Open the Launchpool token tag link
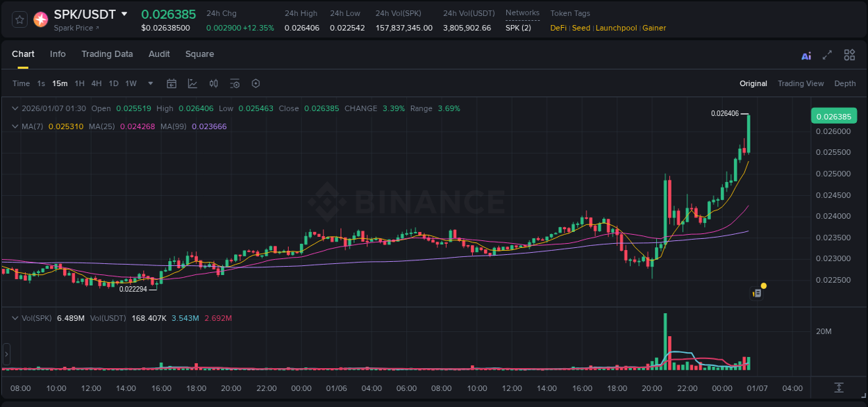 point(616,28)
